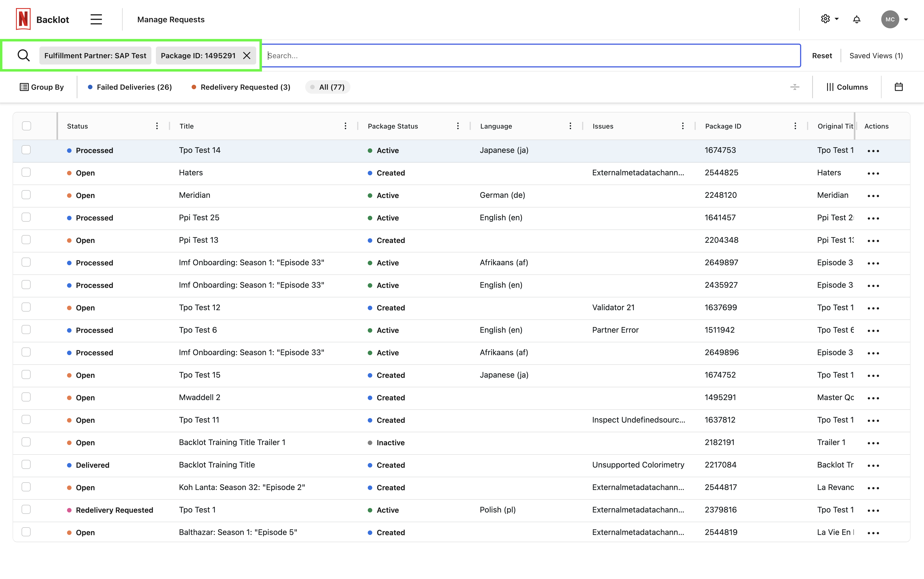The image size is (924, 579).
Task: Click the row density adjust icon
Action: [x=794, y=87]
